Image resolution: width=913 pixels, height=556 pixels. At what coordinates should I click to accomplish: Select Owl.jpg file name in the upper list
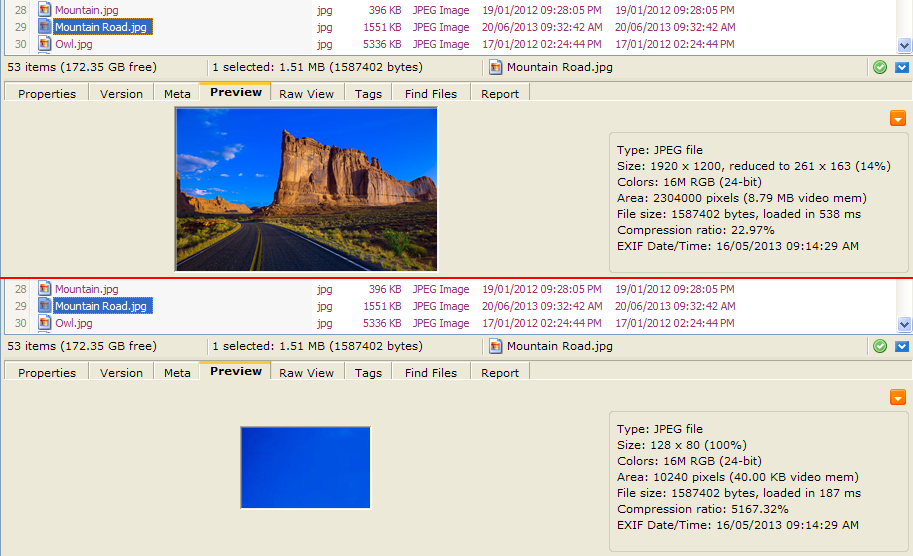tap(73, 44)
